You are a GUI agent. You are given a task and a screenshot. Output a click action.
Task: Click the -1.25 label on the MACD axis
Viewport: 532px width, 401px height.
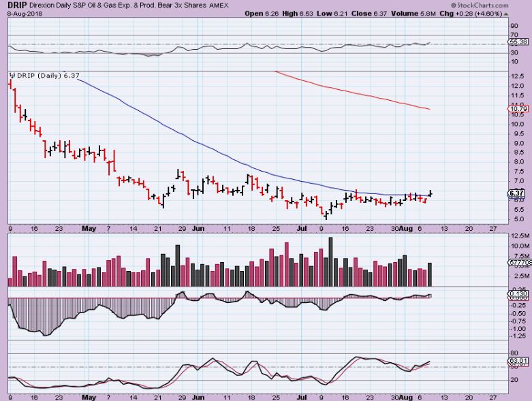[518, 336]
